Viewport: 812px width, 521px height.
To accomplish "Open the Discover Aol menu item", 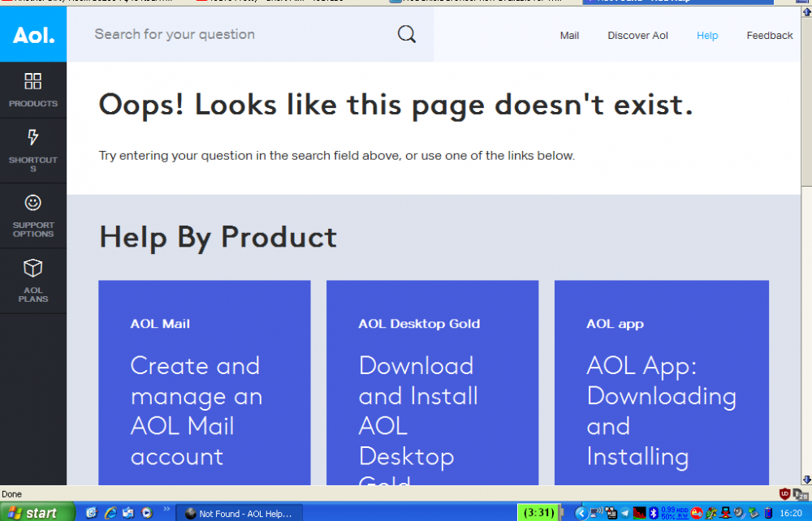I will click(637, 36).
